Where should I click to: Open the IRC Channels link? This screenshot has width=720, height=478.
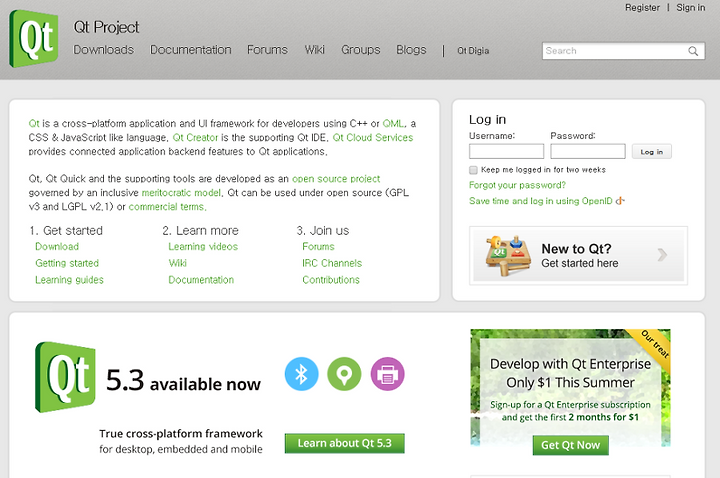[332, 263]
